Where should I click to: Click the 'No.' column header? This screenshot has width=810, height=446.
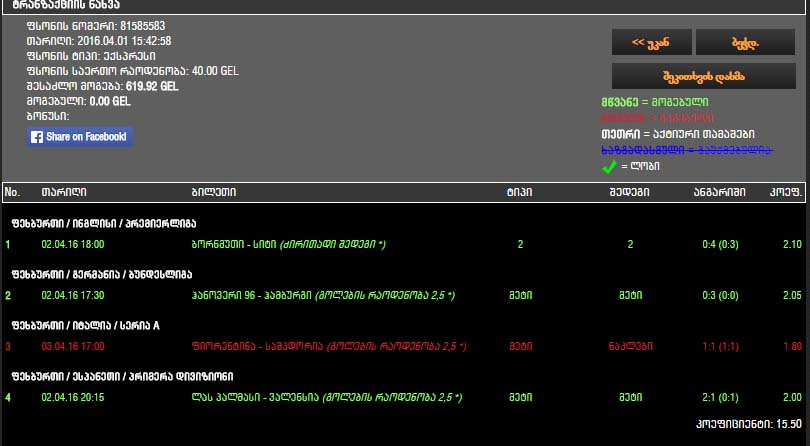tap(12, 192)
